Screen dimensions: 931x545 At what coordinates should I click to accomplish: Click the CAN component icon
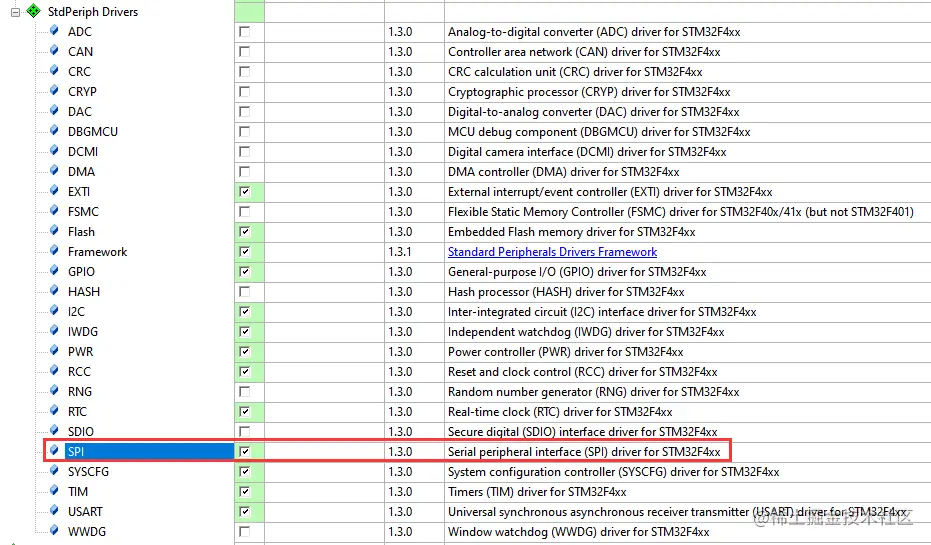54,50
